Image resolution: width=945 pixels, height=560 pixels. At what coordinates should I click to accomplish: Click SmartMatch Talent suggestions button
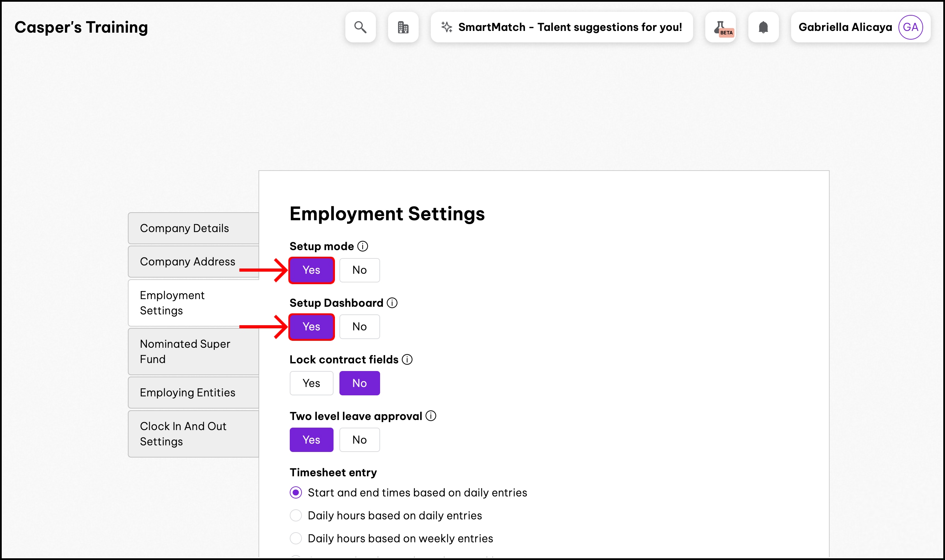[561, 27]
